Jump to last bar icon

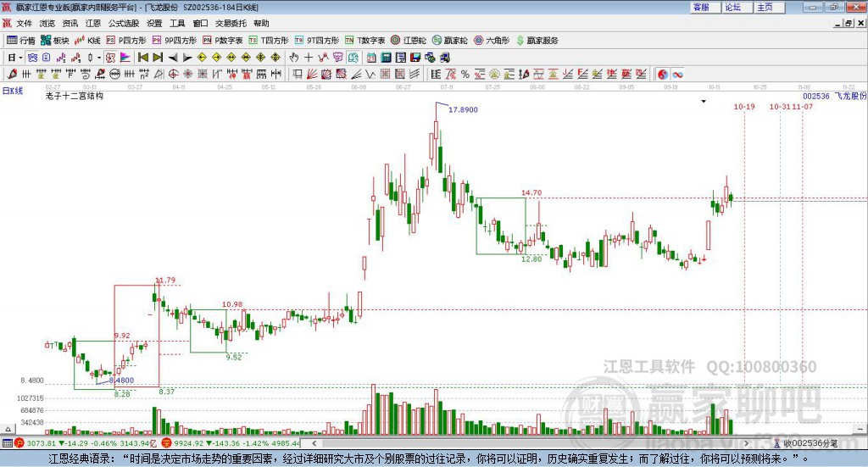[158, 58]
